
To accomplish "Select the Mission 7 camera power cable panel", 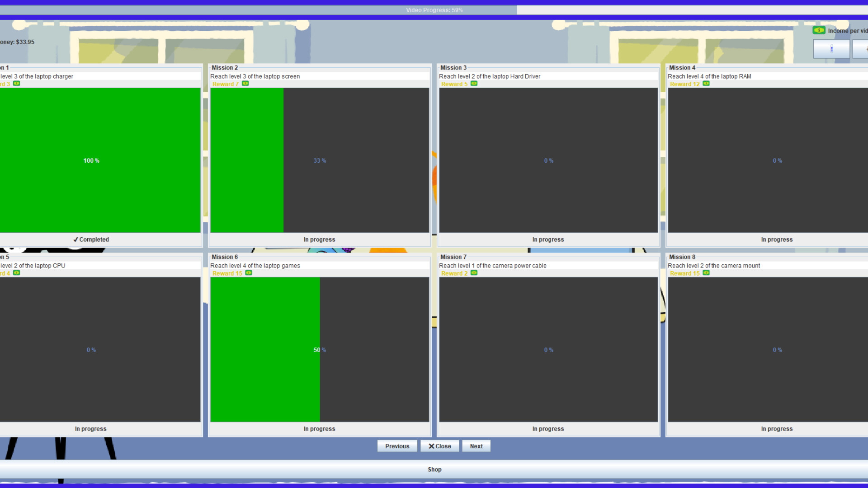I will tap(548, 350).
